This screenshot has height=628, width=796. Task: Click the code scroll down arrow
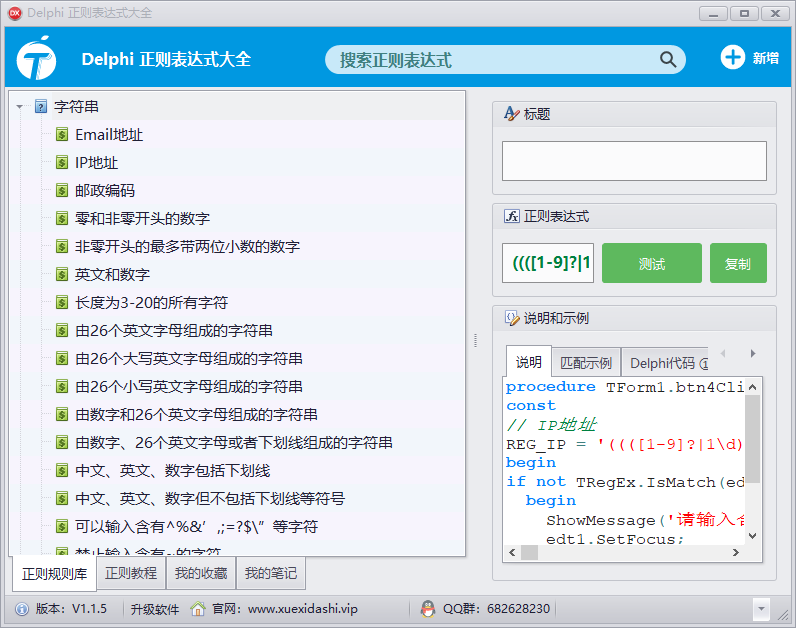click(x=753, y=536)
